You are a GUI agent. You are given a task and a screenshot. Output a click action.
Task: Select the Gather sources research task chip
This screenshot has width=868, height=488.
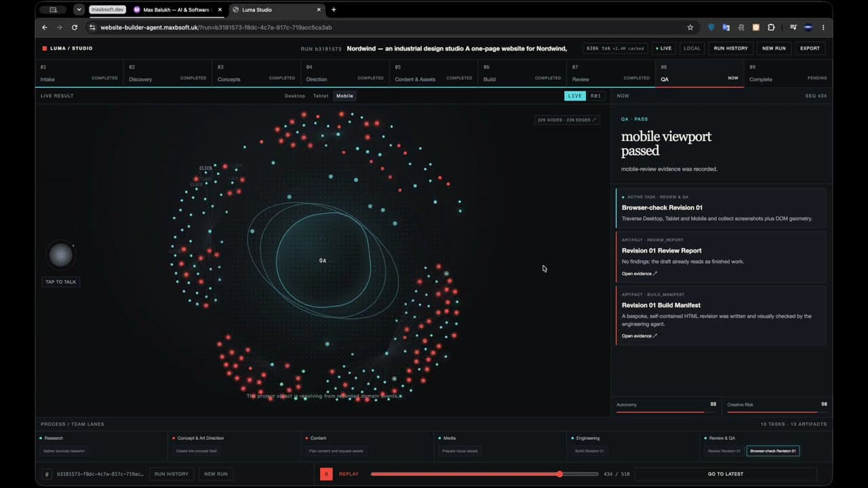point(64,451)
